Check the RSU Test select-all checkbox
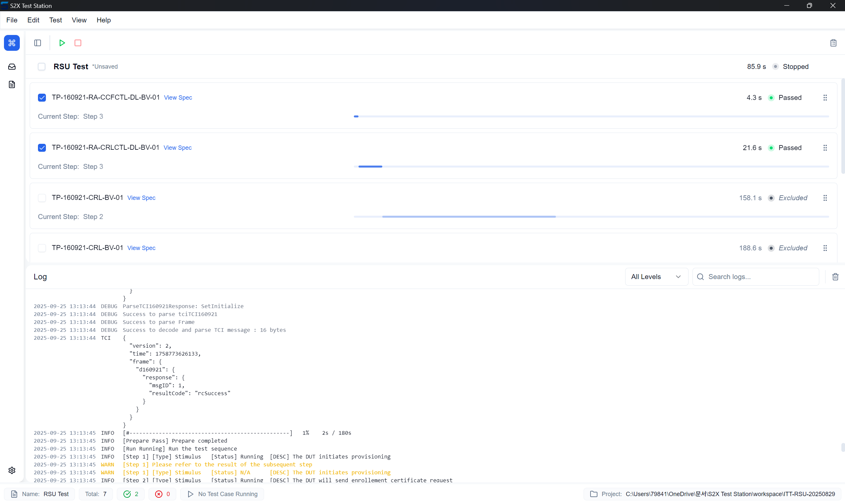Viewport: 845px width, 504px height. 42,67
